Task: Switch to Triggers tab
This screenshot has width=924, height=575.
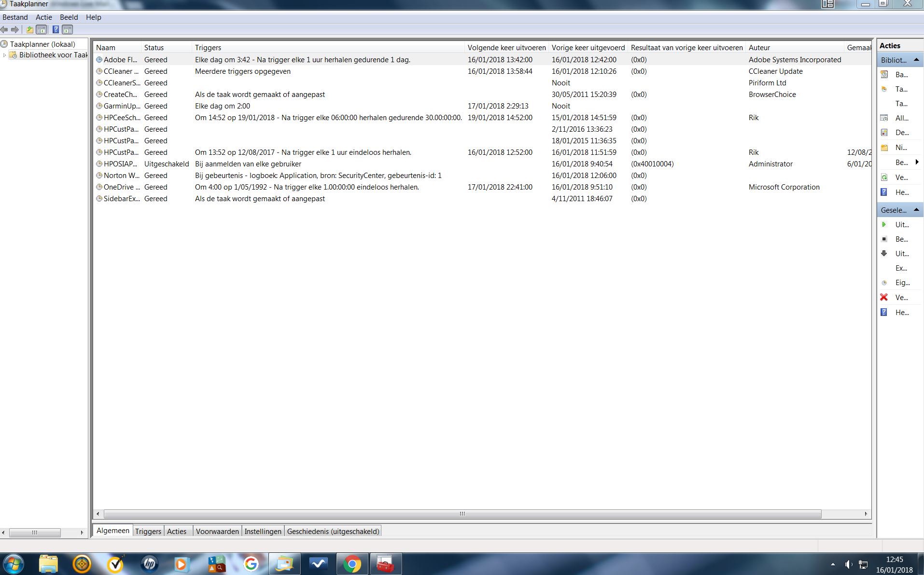Action: coord(148,531)
